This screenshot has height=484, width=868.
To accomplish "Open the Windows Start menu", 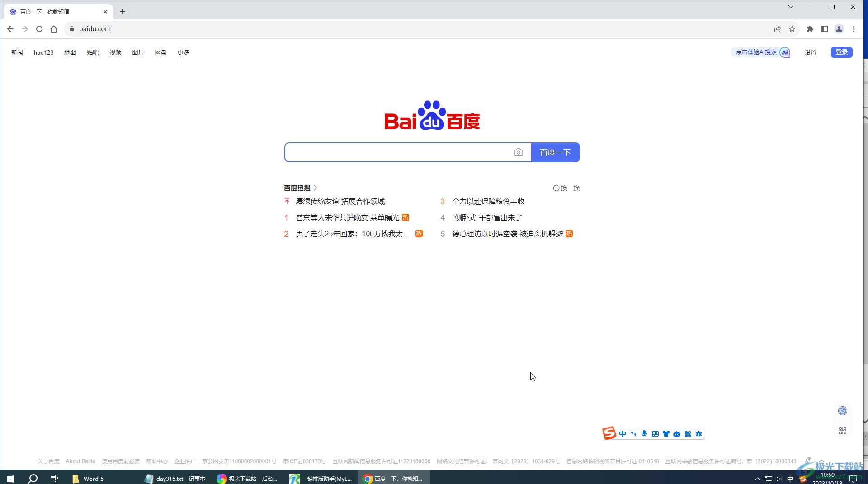I will (x=11, y=479).
